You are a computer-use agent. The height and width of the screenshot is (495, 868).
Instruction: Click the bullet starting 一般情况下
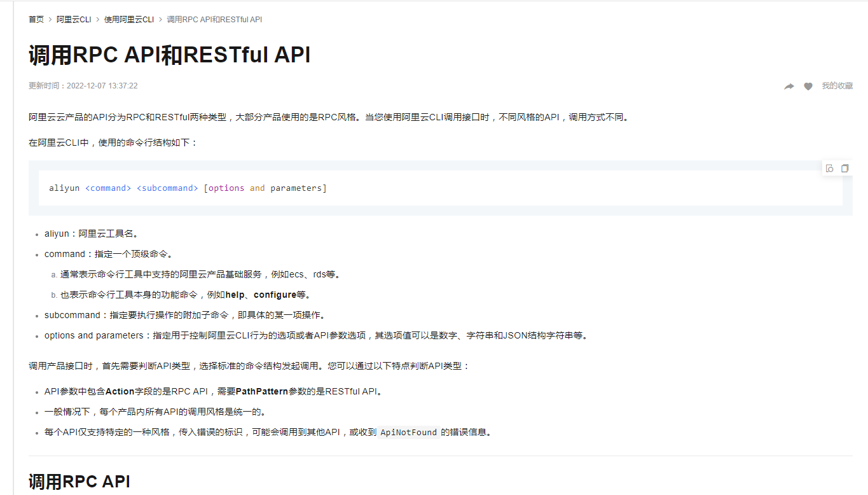point(156,412)
